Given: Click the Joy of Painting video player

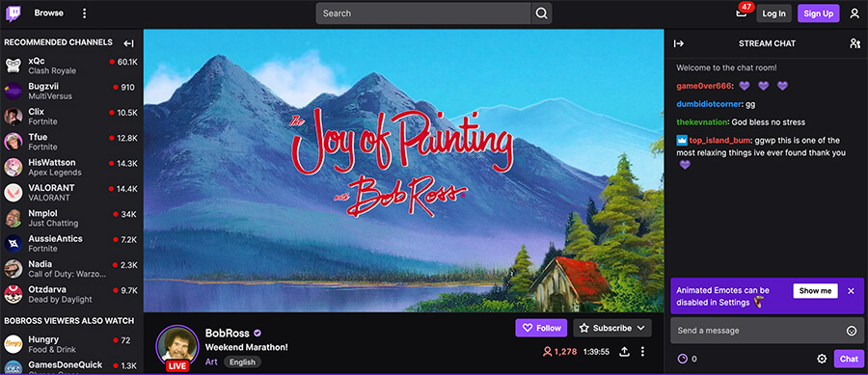Looking at the screenshot, I should point(403,171).
